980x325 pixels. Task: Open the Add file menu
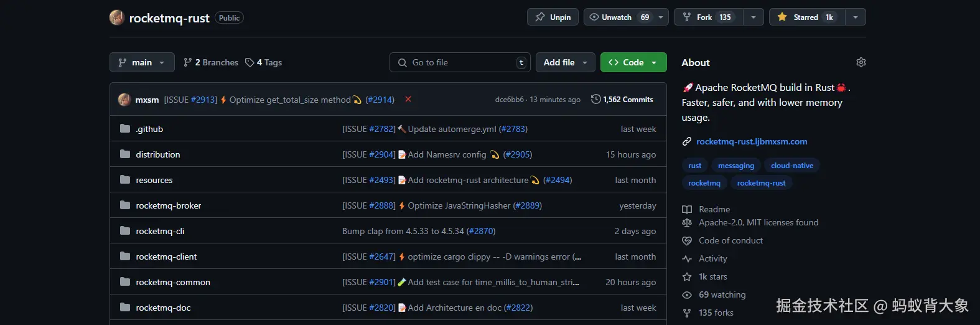(x=566, y=62)
